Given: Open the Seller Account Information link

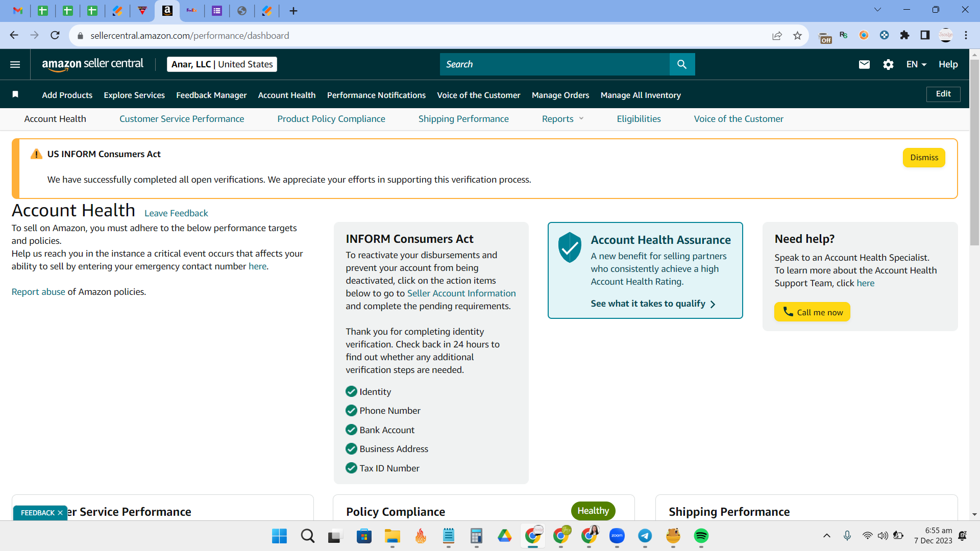Looking at the screenshot, I should tap(461, 293).
